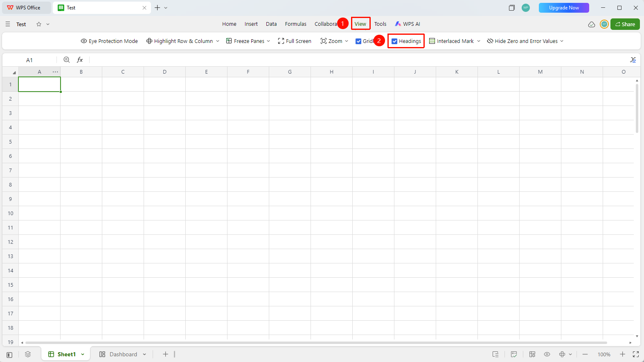The height and width of the screenshot is (362, 644).
Task: Open the sheet layers icon in status bar
Action: point(28,354)
